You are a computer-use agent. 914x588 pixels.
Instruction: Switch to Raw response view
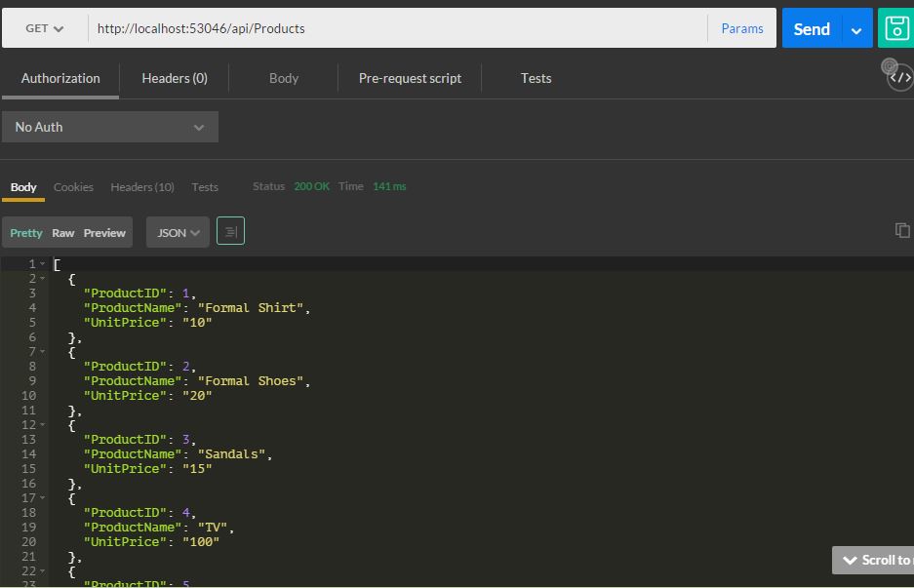click(63, 233)
